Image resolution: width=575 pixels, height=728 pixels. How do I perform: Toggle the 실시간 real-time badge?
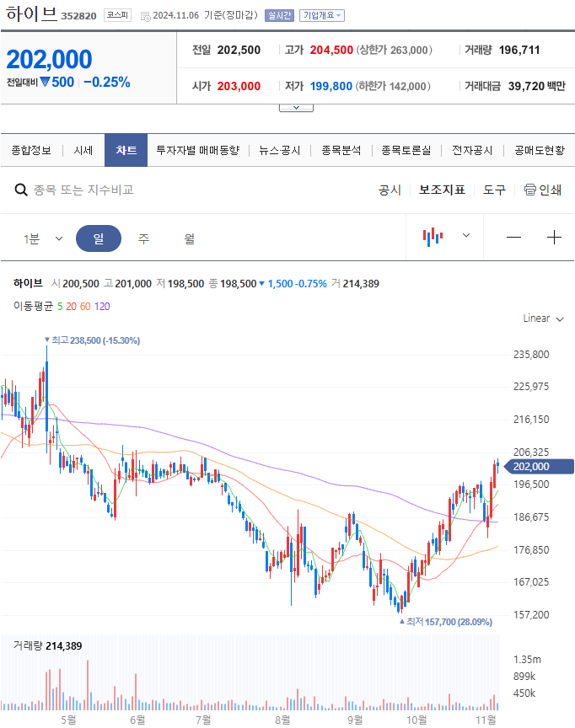(x=279, y=15)
